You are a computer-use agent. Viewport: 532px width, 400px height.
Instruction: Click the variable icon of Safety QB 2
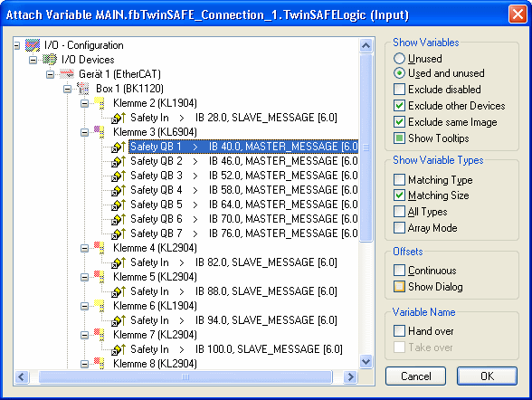[x=119, y=161]
